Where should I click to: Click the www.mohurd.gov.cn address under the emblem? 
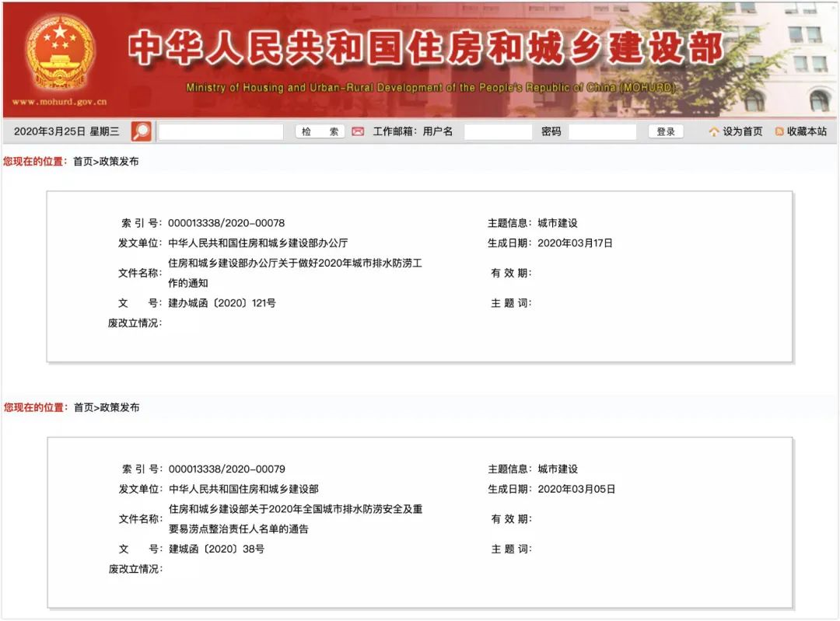click(x=59, y=102)
